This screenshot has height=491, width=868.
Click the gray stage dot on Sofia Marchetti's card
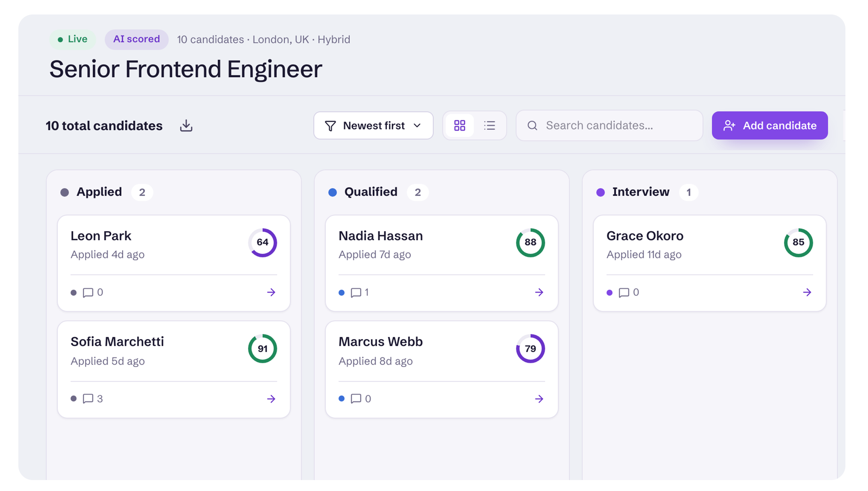pyautogui.click(x=73, y=399)
